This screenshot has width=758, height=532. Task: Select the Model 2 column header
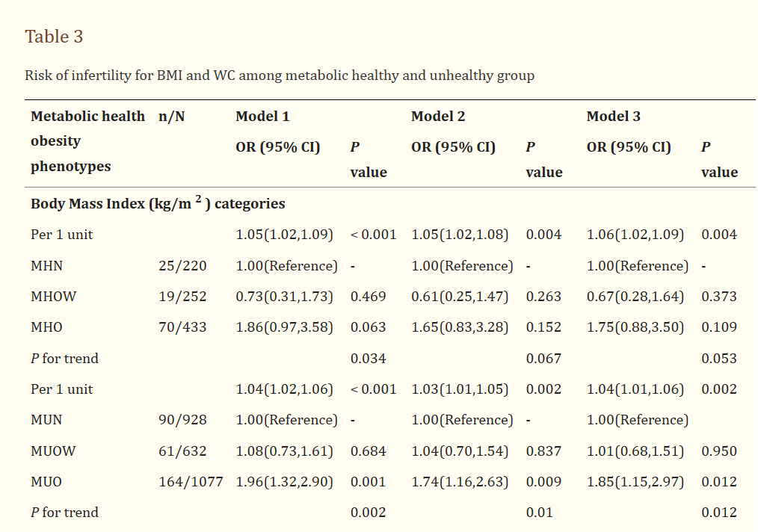click(438, 117)
